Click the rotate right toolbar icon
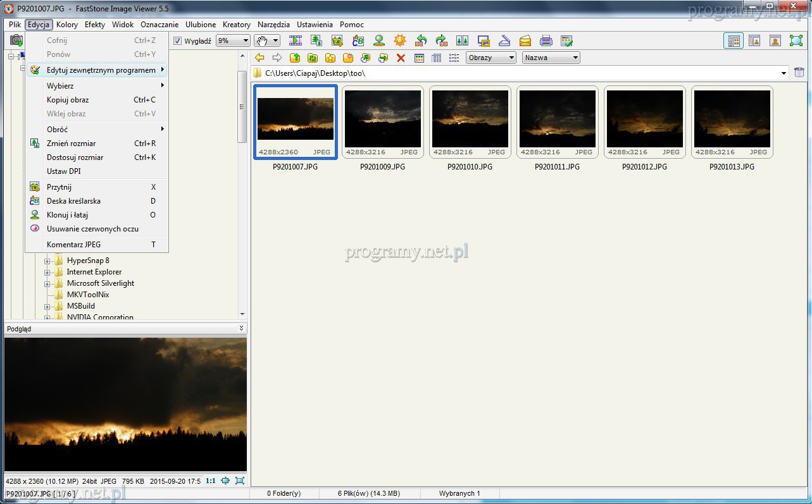Image resolution: width=812 pixels, height=504 pixels. [442, 41]
